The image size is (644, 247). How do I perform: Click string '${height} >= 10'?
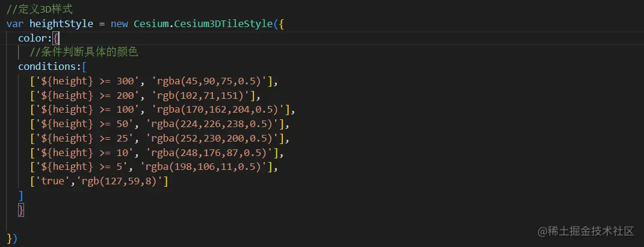coord(85,152)
